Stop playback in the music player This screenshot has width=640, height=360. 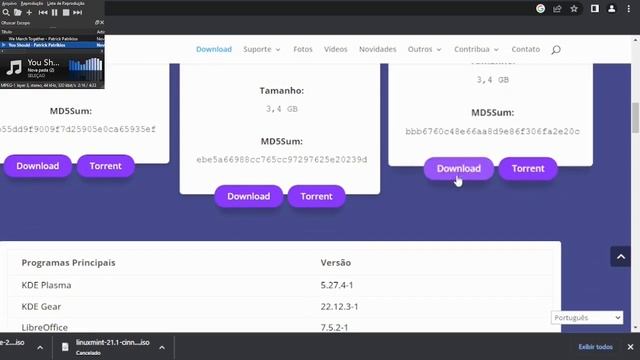(x=66, y=13)
